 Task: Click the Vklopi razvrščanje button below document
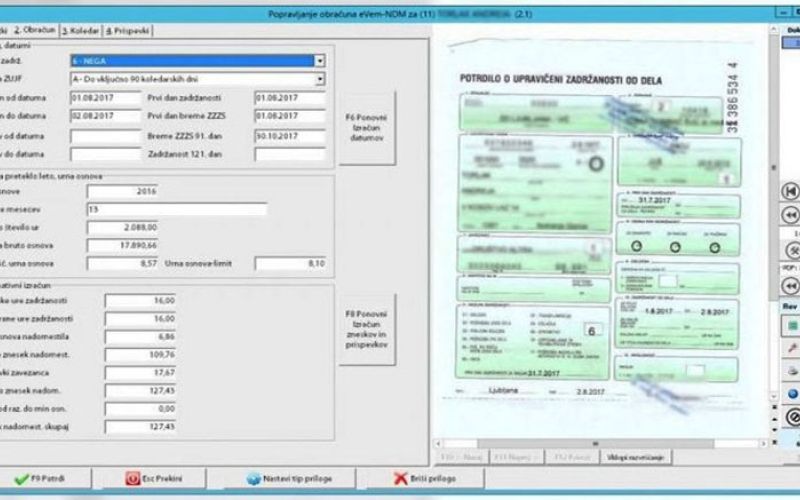click(636, 457)
